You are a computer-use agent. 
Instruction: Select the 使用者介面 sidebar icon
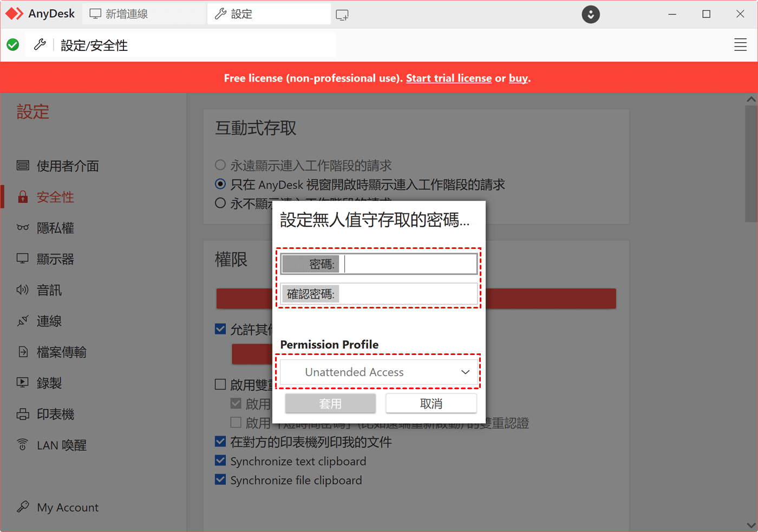(23, 166)
